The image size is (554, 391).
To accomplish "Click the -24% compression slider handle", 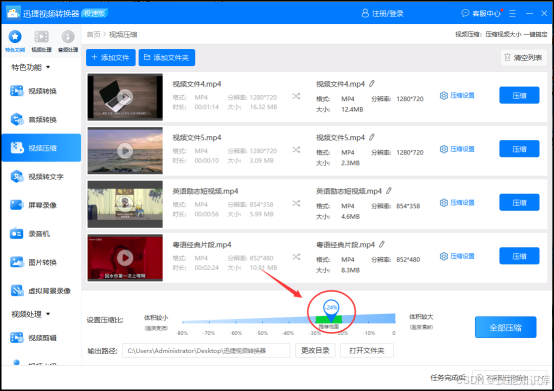I will (331, 309).
